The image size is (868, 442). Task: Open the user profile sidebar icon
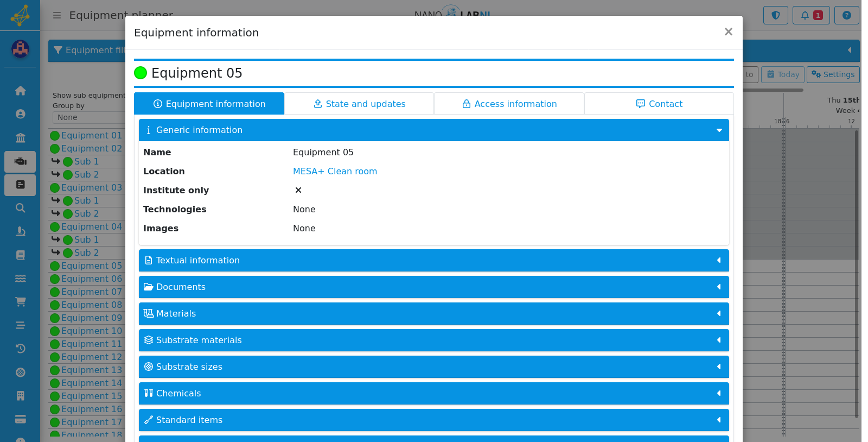tap(20, 114)
